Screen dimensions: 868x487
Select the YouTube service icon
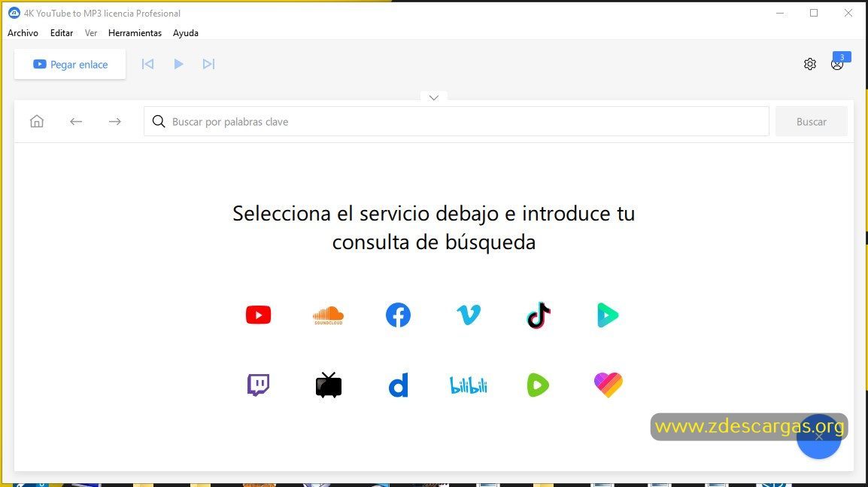[258, 315]
